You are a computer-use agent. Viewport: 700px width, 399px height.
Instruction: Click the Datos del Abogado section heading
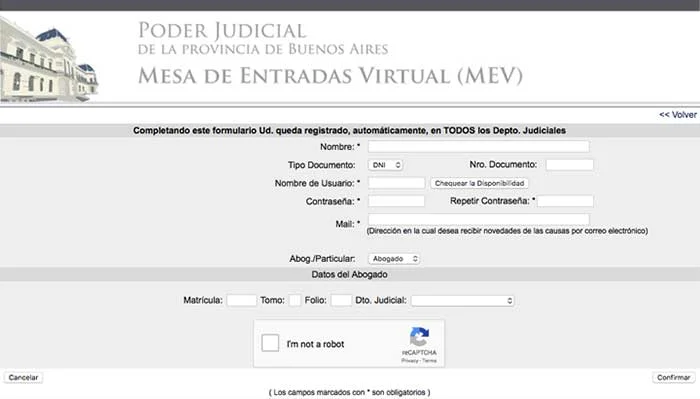(x=349, y=274)
